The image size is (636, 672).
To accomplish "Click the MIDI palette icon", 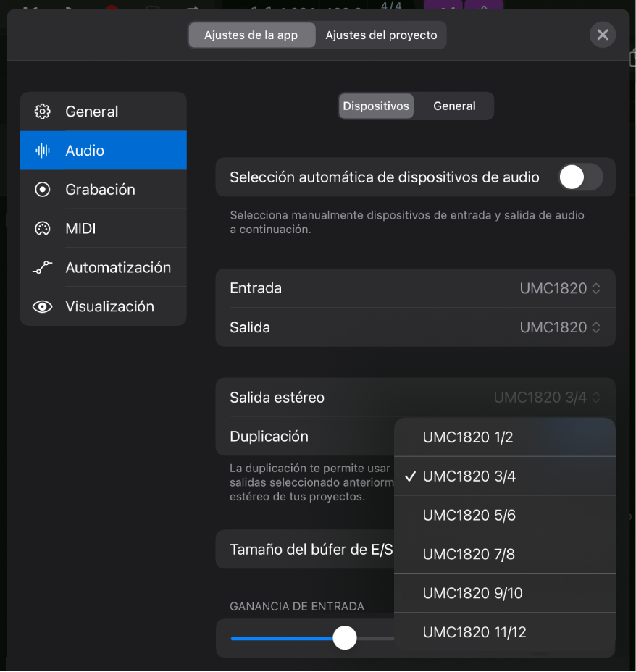I will [43, 229].
